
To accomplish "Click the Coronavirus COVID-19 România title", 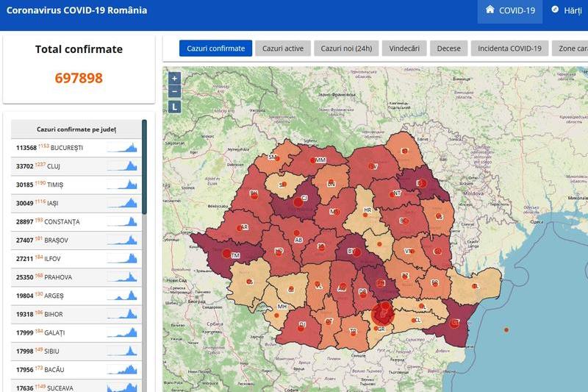I will tap(76, 11).
